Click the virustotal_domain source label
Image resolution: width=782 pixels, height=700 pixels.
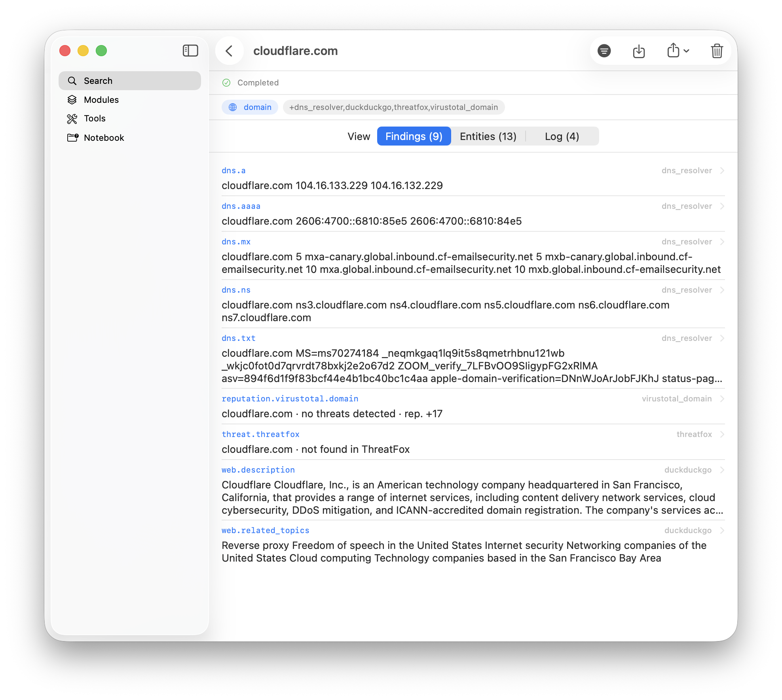(677, 399)
